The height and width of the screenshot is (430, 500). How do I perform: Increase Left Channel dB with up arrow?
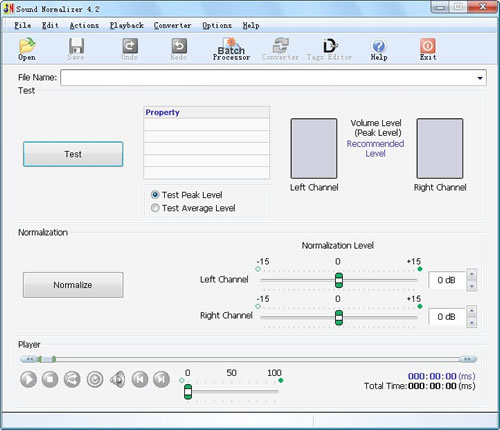[x=471, y=274]
